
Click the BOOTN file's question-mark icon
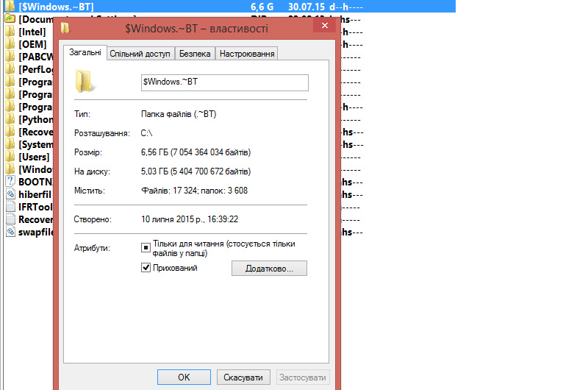pos(10,182)
